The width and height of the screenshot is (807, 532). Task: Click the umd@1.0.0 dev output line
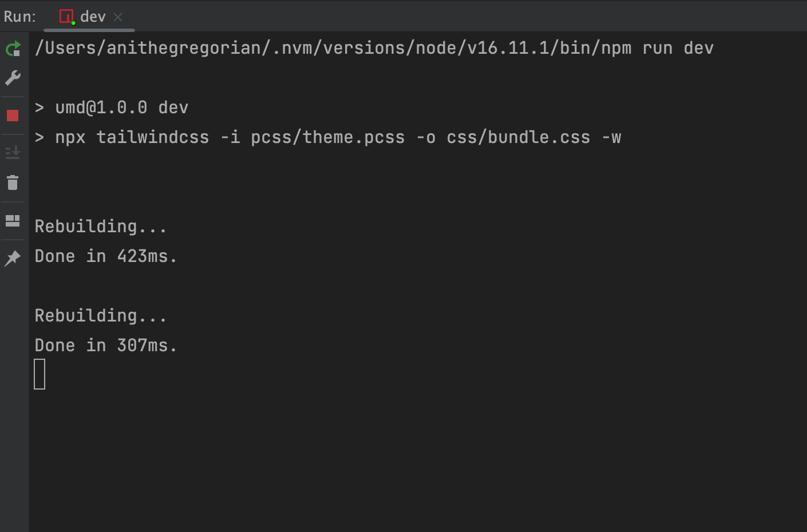(112, 108)
